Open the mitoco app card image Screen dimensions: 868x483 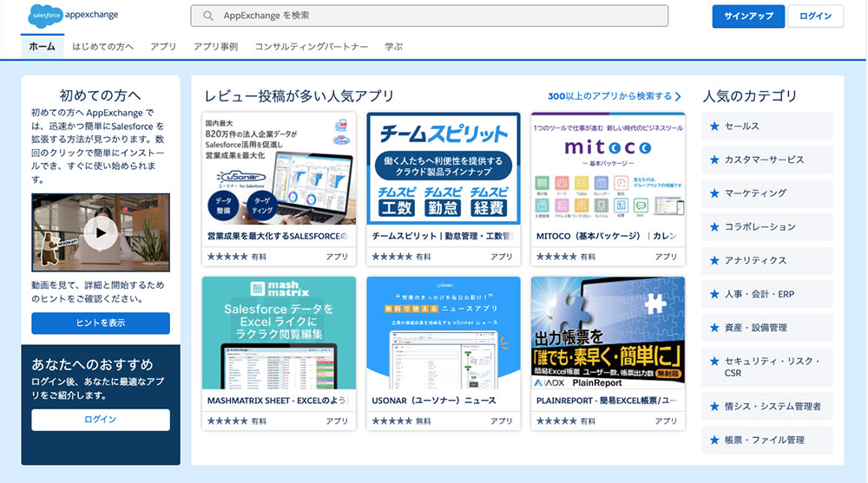[608, 168]
